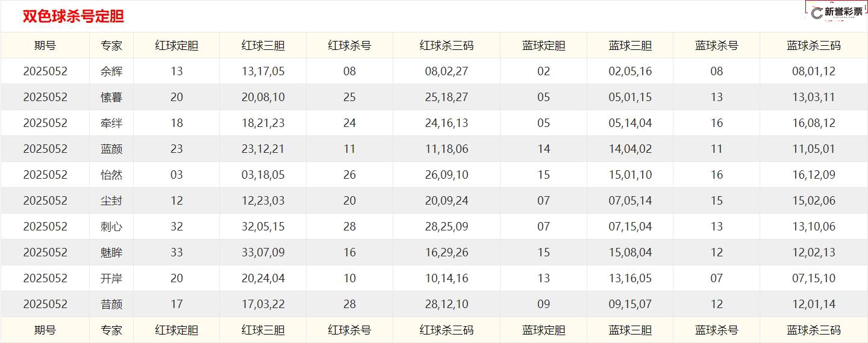
Task: Click 牵绊's 蓝球三胆 value 05,14,04
Action: point(630,123)
